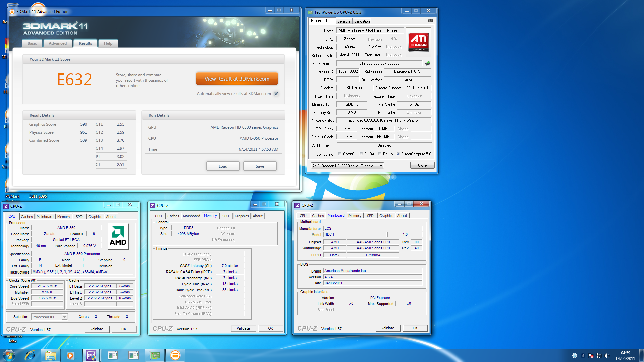644x362 pixels.
Task: Click OK in the right CPU-Z window
Action: tap(415, 328)
